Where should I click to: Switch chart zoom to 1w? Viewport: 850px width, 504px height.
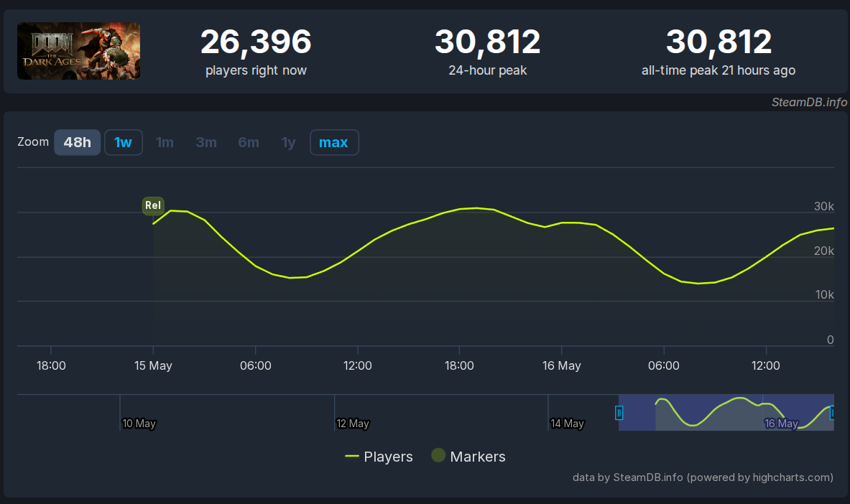(124, 143)
